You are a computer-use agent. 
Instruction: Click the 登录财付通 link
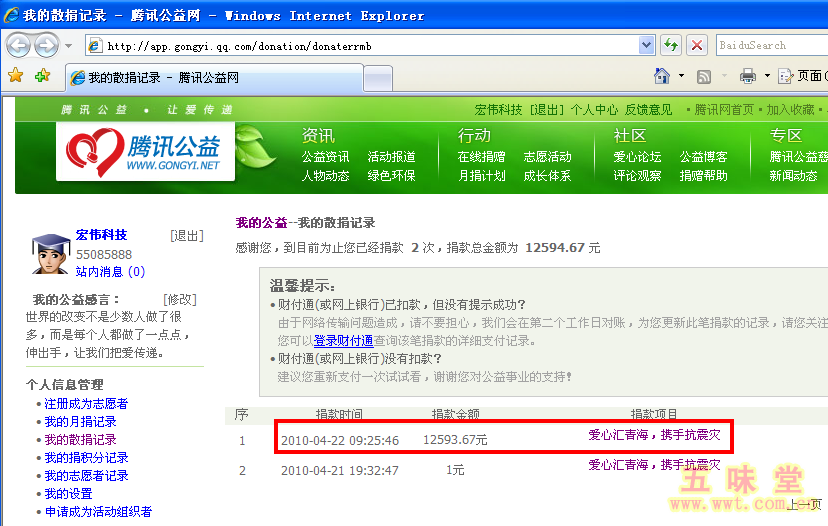pos(343,340)
